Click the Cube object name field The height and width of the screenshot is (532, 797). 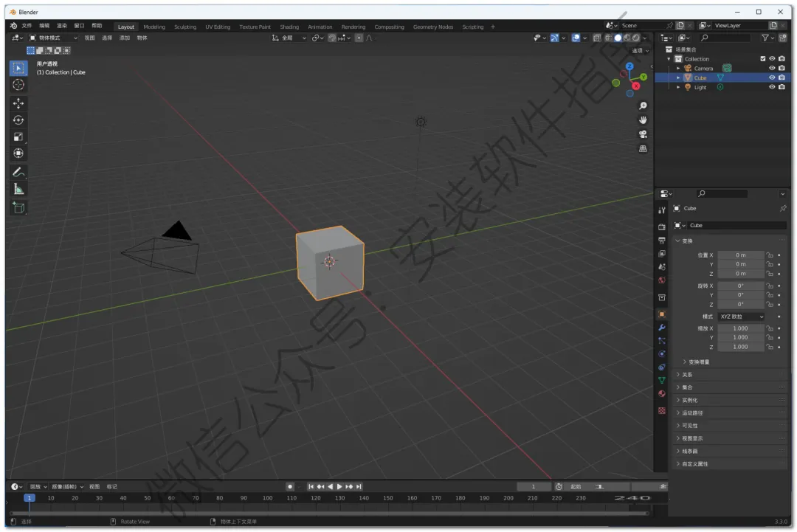736,226
